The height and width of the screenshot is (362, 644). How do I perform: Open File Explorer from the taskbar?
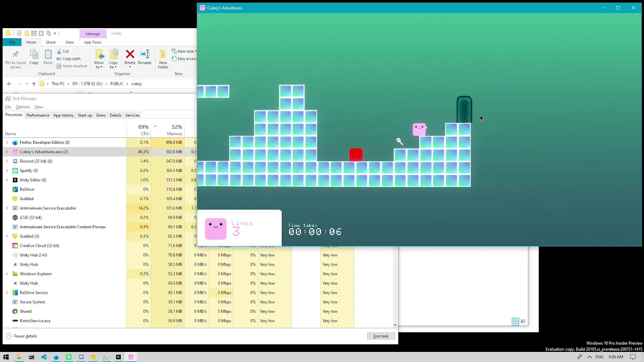click(19, 357)
